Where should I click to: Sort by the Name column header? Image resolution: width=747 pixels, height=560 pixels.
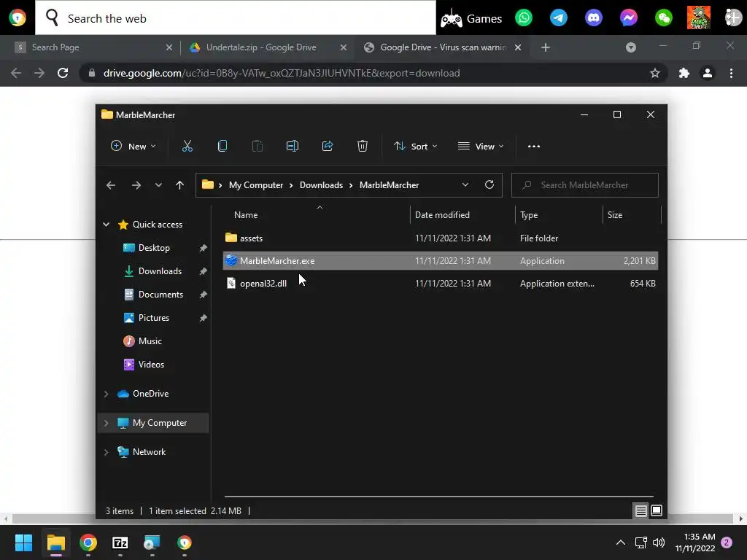(246, 215)
